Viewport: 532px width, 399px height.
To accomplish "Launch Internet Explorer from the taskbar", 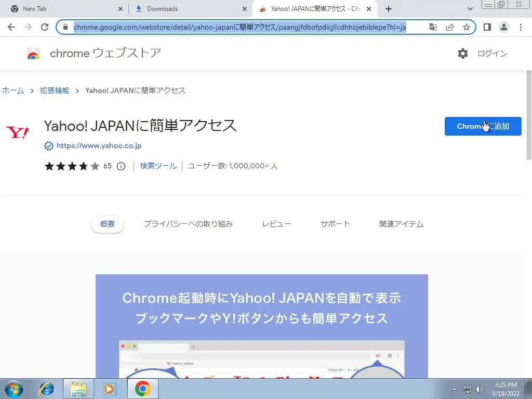I will click(x=46, y=389).
